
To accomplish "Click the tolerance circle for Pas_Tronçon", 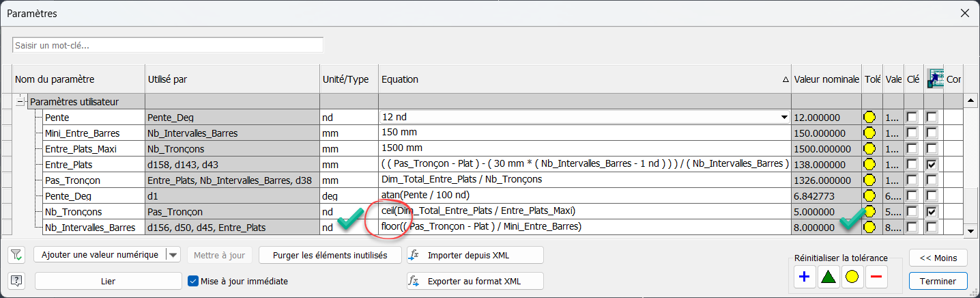I will click(x=869, y=180).
